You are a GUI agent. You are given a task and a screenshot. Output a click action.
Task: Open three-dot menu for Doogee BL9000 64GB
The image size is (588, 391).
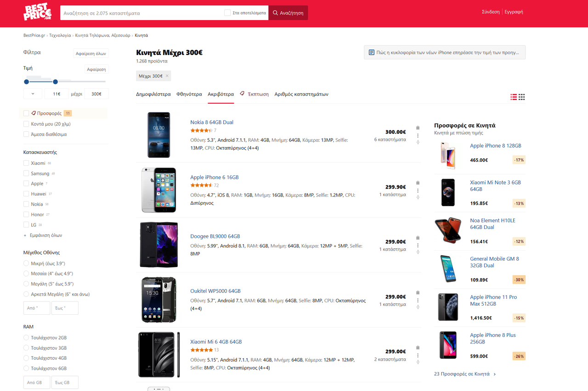click(418, 245)
